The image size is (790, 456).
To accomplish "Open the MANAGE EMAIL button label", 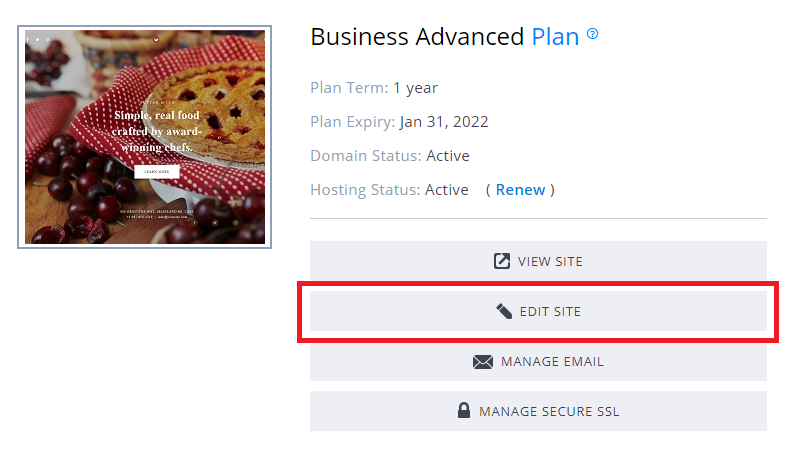I will (x=552, y=362).
